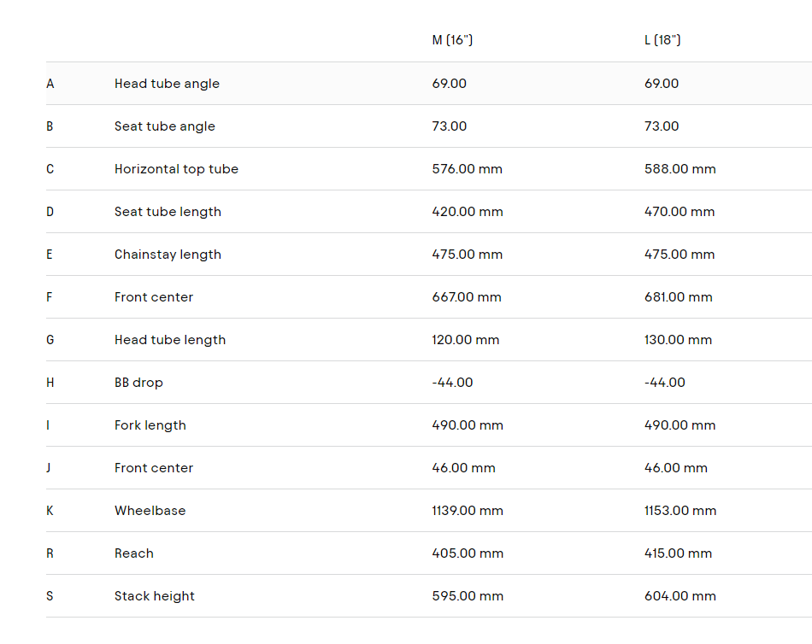Viewport: 812px width, 644px height.
Task: Click the Wheelbase row label
Action: (x=150, y=511)
